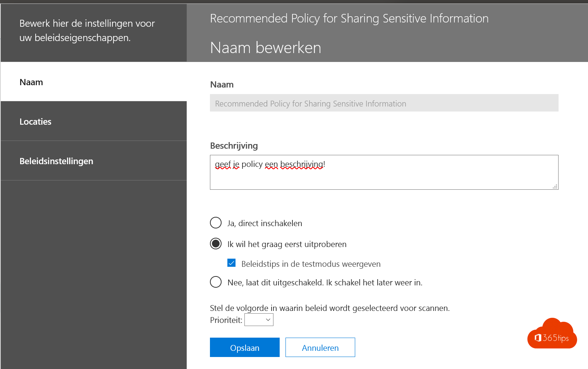
Task: Save changes with the Opslaan button
Action: click(244, 347)
